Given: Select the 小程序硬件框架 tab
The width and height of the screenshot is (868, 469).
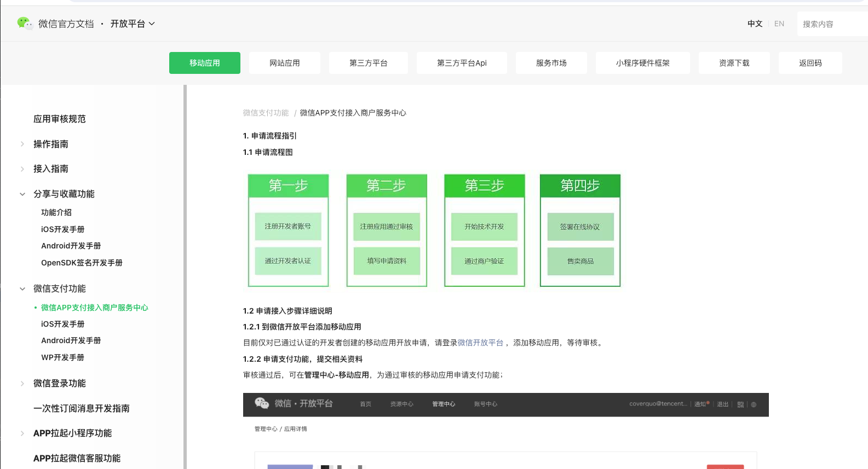Looking at the screenshot, I should 643,63.
